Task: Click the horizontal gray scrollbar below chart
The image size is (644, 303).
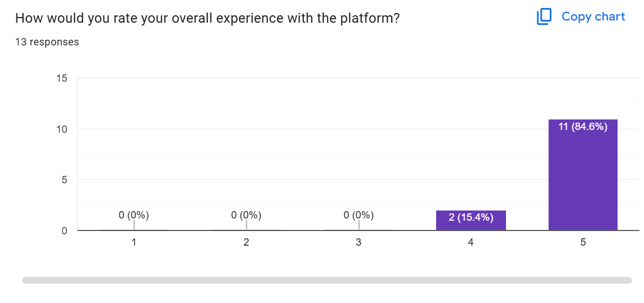Action: coord(327,280)
